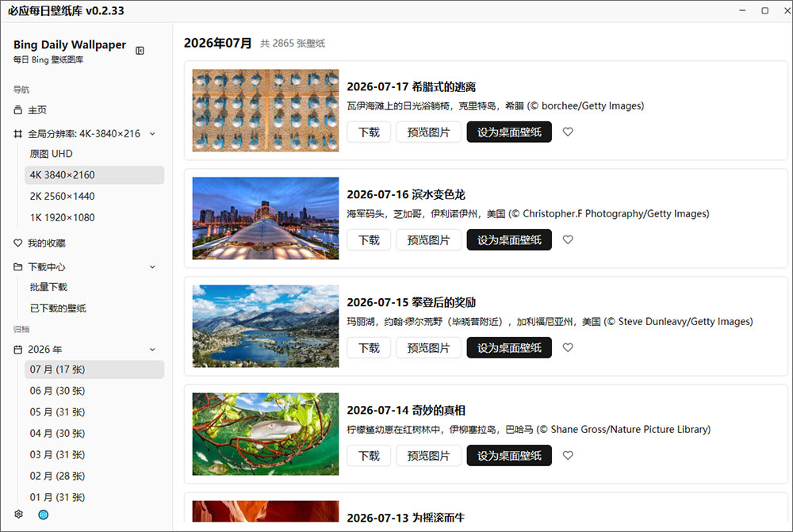Click the globe language icon
The height and width of the screenshot is (532, 793).
(44, 515)
